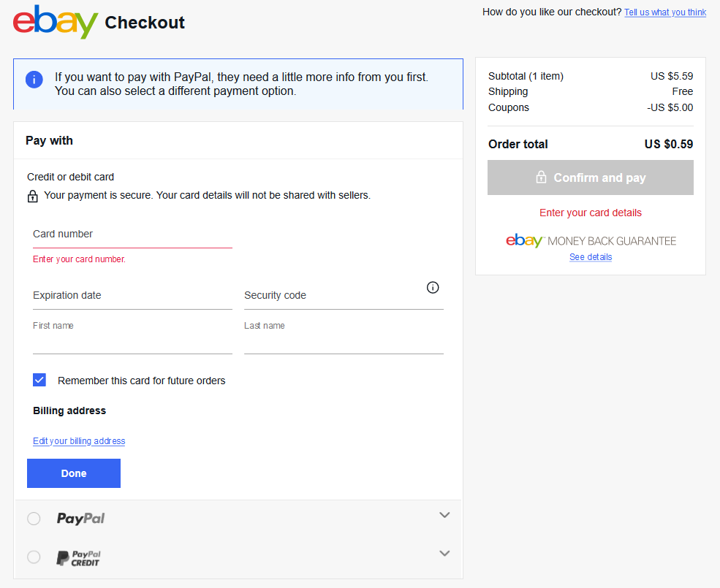This screenshot has height=588, width=720.
Task: Click the Last name input field
Action: pos(344,342)
